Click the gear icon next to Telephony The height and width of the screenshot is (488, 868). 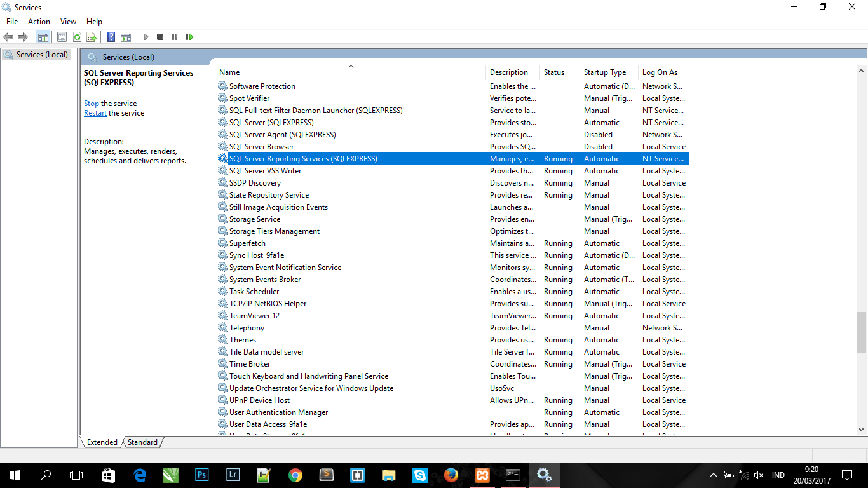(x=223, y=328)
